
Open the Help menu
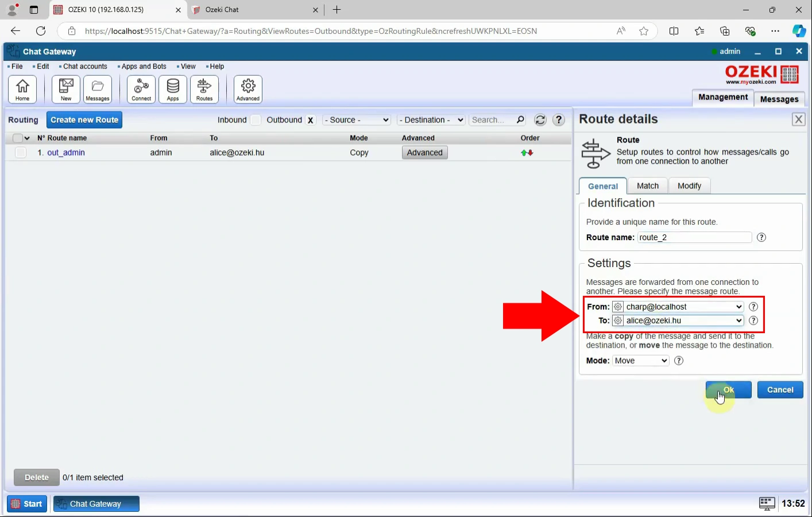[216, 67]
